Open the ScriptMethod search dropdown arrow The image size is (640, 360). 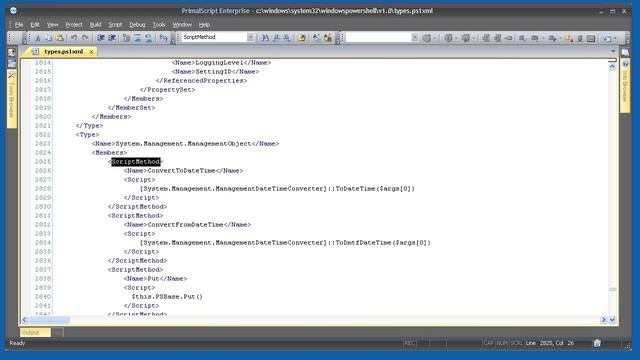pyautogui.click(x=250, y=37)
